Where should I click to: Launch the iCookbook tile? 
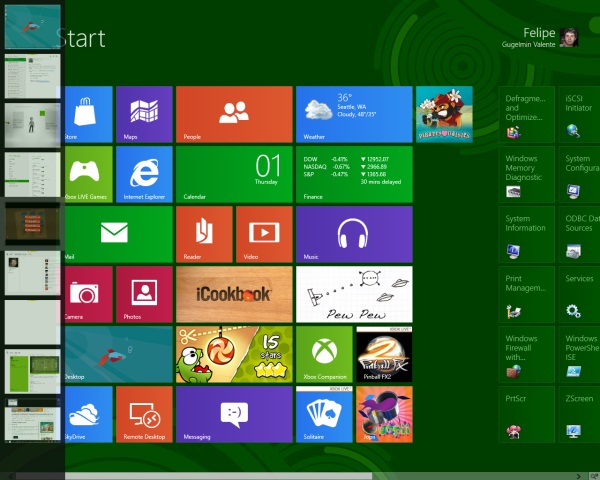tap(234, 294)
